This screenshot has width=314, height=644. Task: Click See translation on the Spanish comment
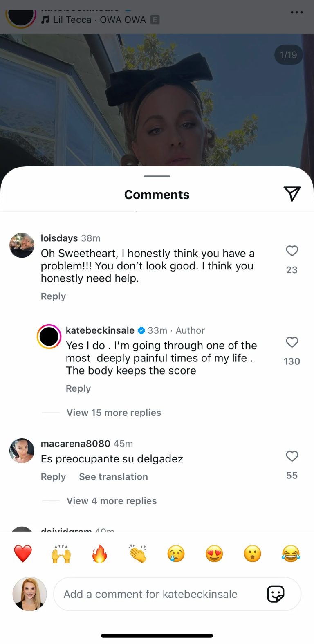point(113,476)
